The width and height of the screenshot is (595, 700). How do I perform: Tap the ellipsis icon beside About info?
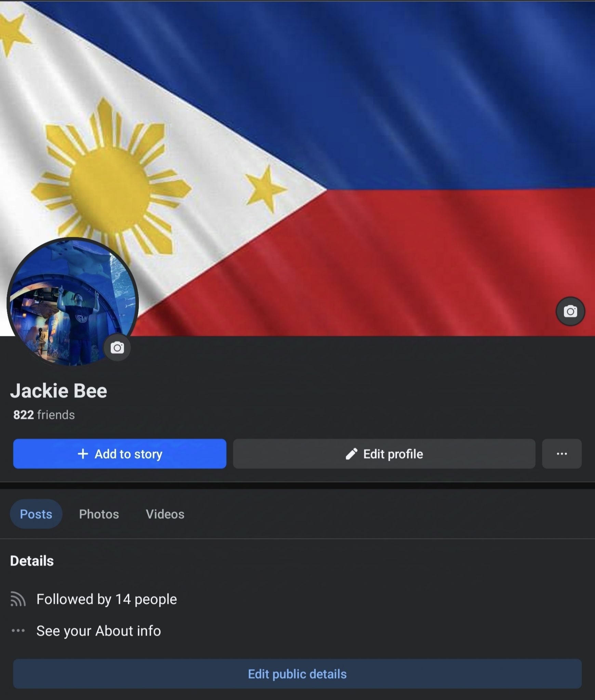click(18, 631)
